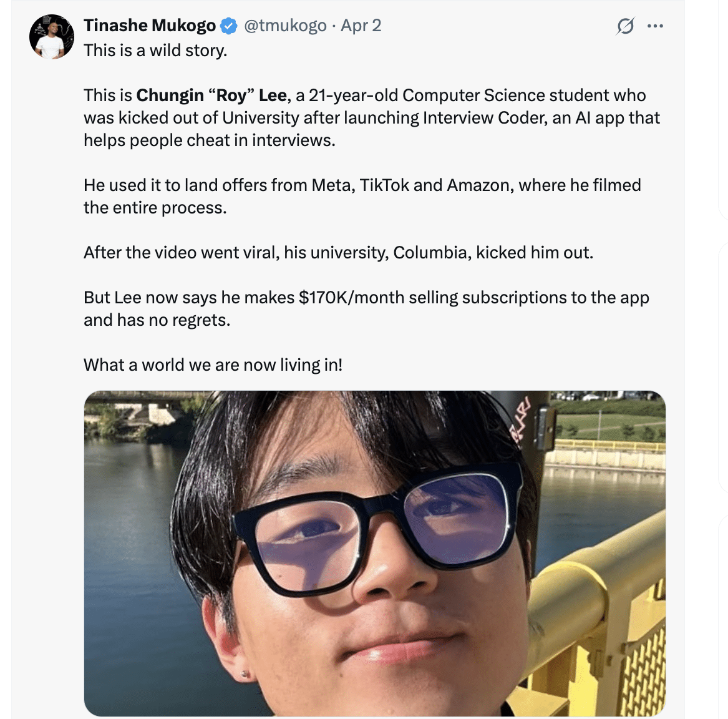Click 'and has no regrets.' text line

pyautogui.click(x=157, y=320)
